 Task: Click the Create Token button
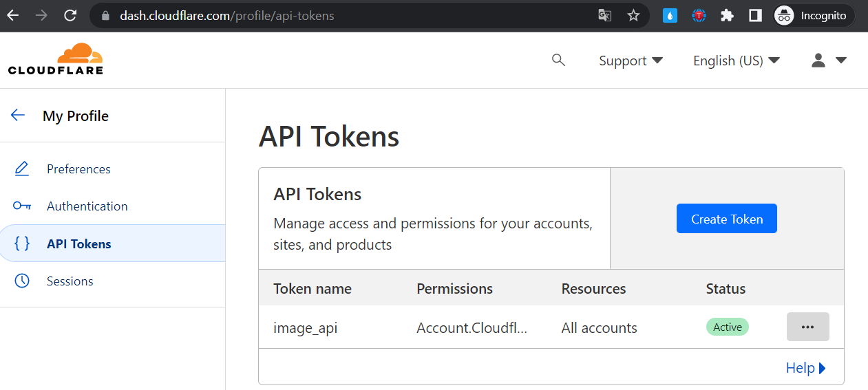(x=727, y=219)
